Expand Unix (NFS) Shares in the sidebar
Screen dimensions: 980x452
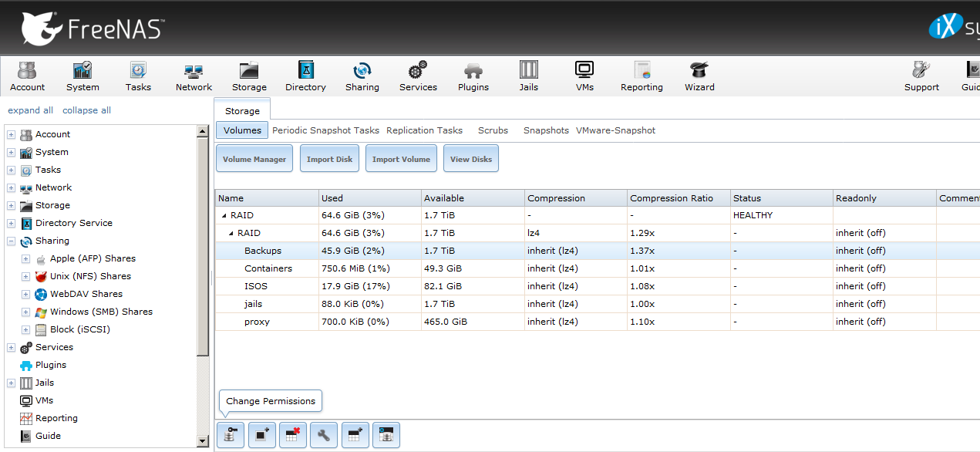coord(25,277)
